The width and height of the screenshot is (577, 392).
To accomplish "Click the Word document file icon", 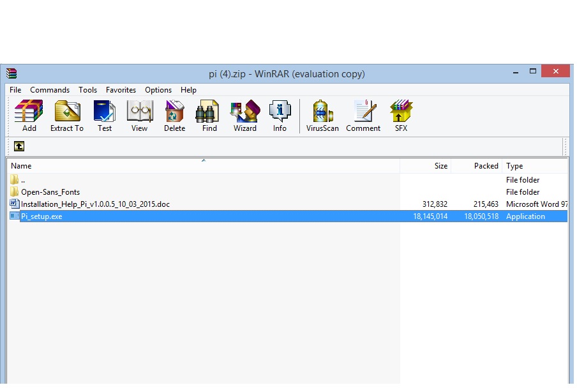I will click(x=14, y=204).
